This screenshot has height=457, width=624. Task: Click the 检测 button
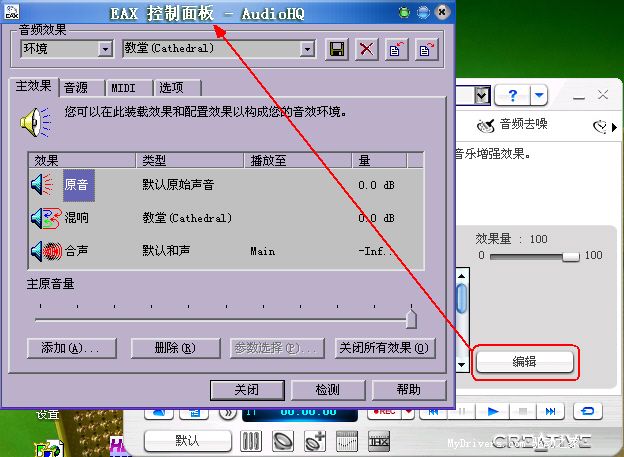328,390
